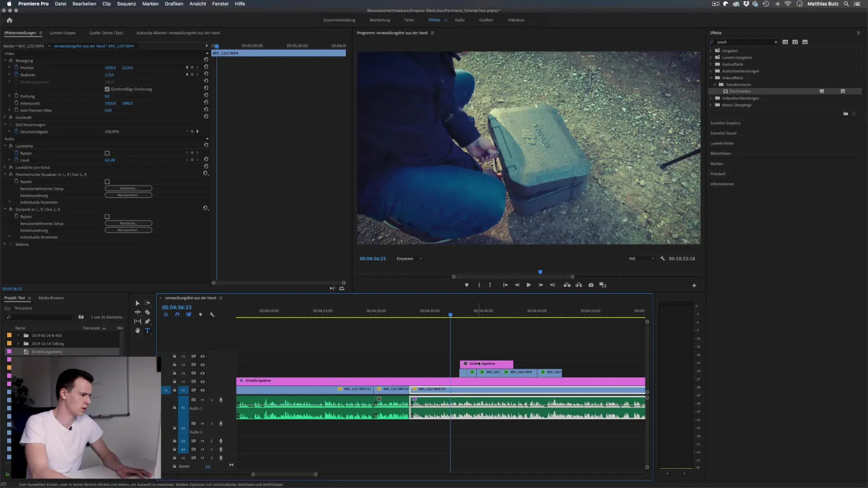Go to Out point button
The width and height of the screenshot is (868, 488).
coord(552,285)
